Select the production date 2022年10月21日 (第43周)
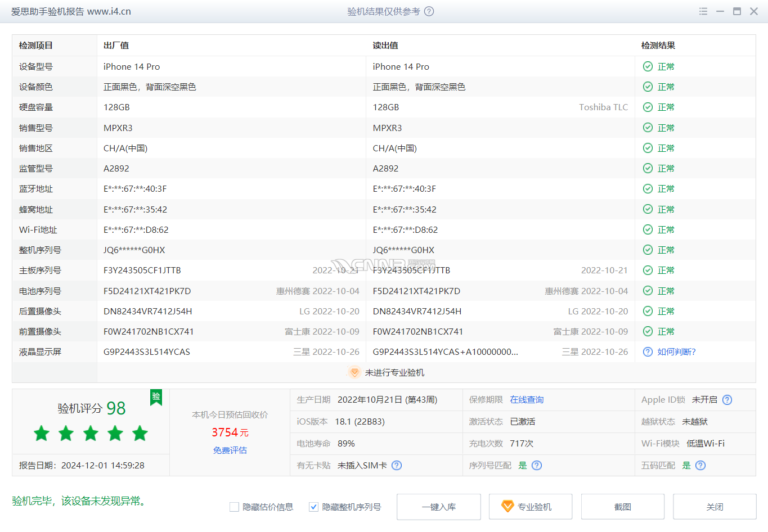Viewport: 768px width, 532px height. point(387,400)
